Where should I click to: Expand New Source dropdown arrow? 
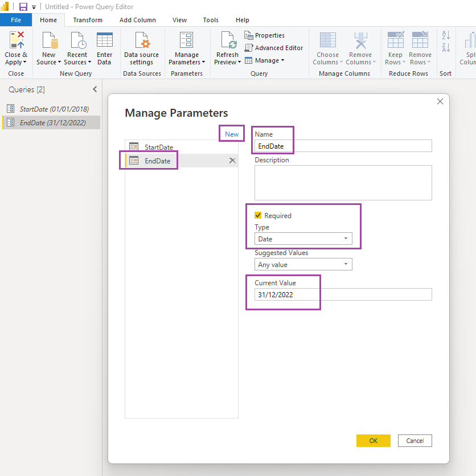pos(59,62)
